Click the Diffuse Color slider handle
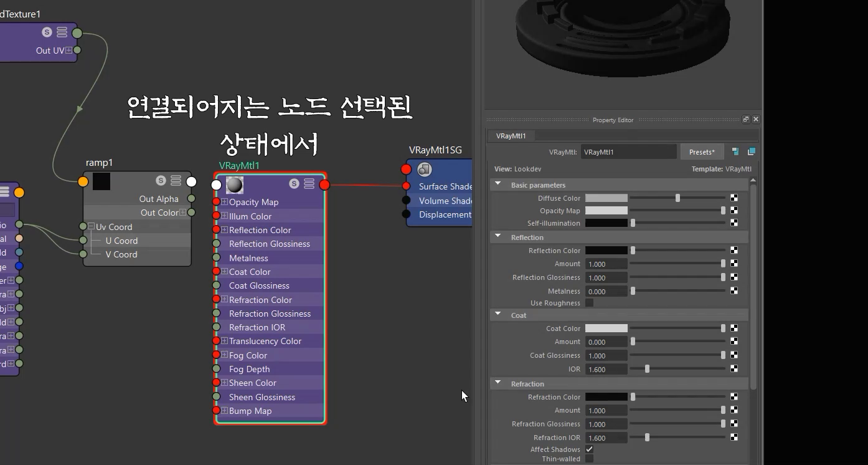868x465 pixels. tap(677, 198)
